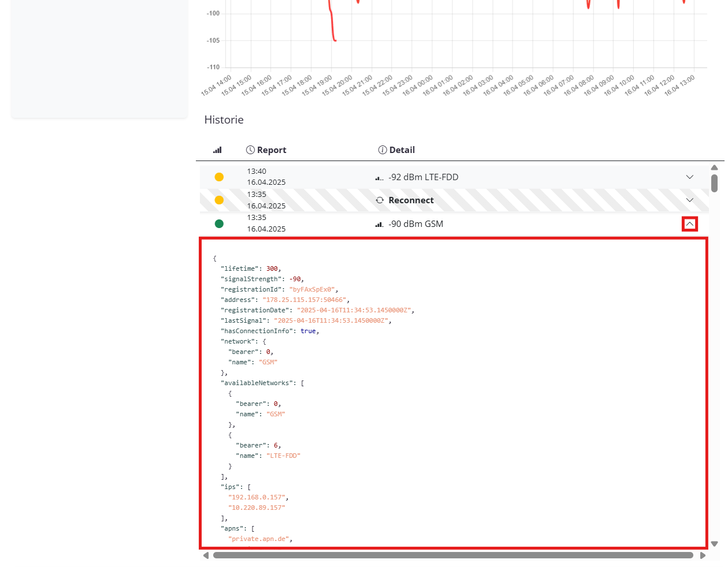Click the "LTE-FDD" network name in JSON
The width and height of the screenshot is (728, 567).
pyautogui.click(x=283, y=456)
